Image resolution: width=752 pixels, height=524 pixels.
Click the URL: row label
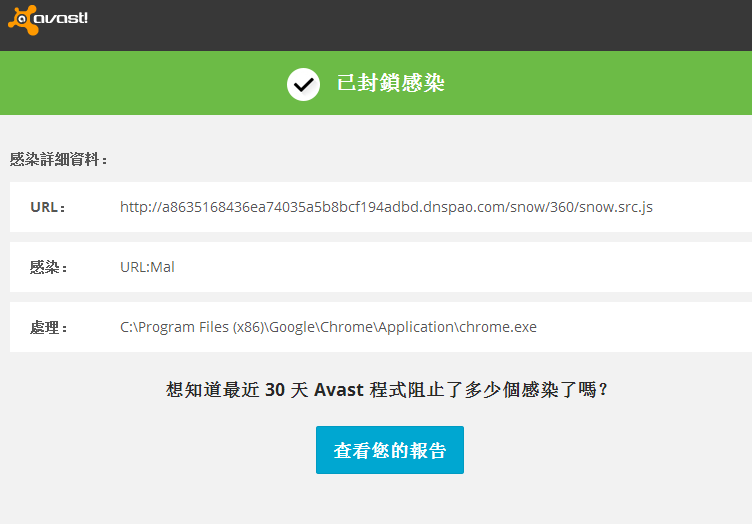pos(47,207)
